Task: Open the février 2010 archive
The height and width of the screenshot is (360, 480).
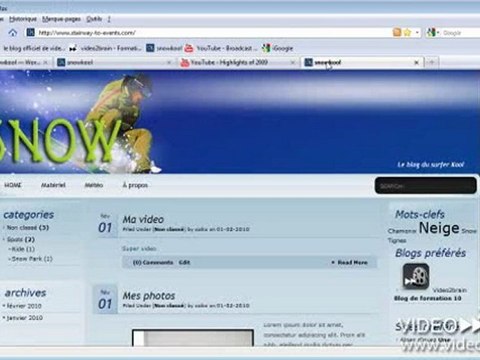Action: click(x=24, y=306)
